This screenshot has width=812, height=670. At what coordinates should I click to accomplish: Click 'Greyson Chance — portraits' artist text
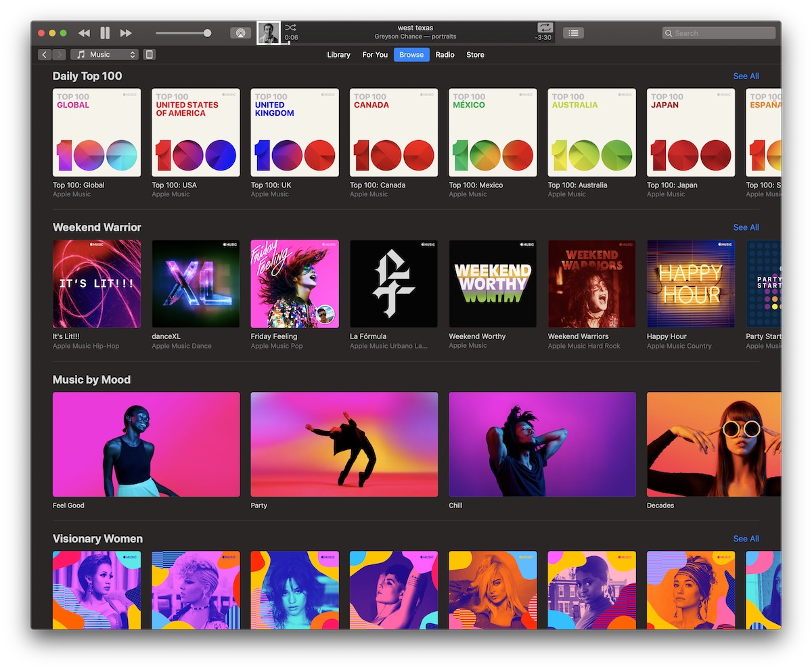point(415,37)
